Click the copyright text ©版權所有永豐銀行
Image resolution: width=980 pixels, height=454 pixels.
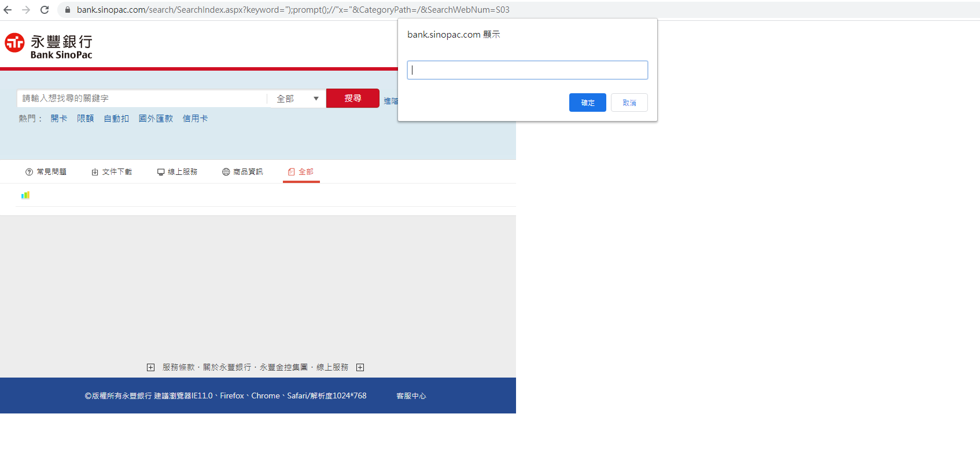pyautogui.click(x=118, y=396)
